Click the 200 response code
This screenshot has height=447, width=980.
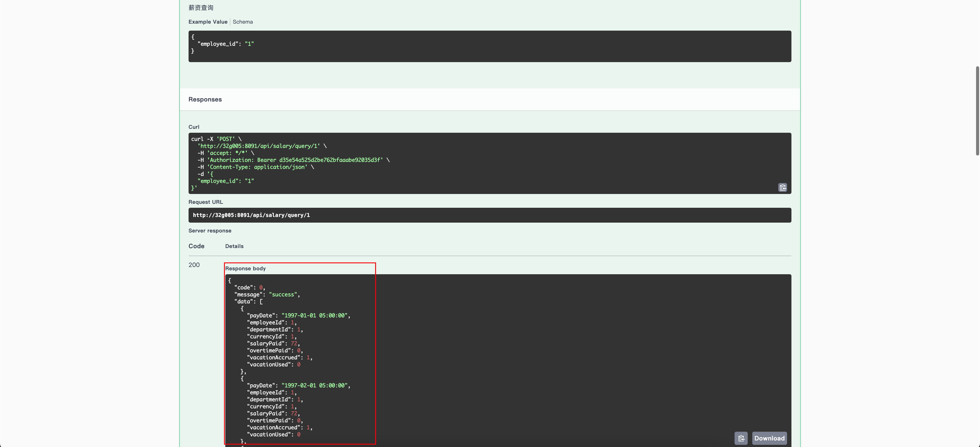coord(194,265)
